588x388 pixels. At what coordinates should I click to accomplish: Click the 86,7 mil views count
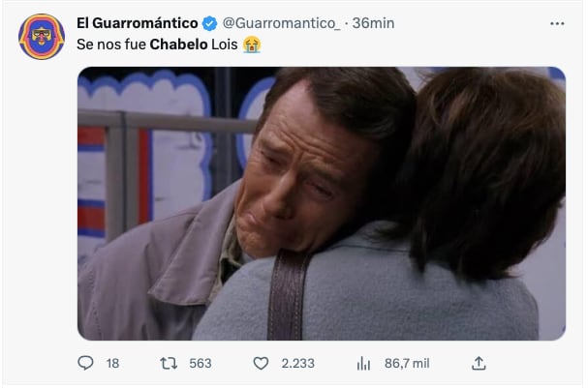click(x=407, y=363)
